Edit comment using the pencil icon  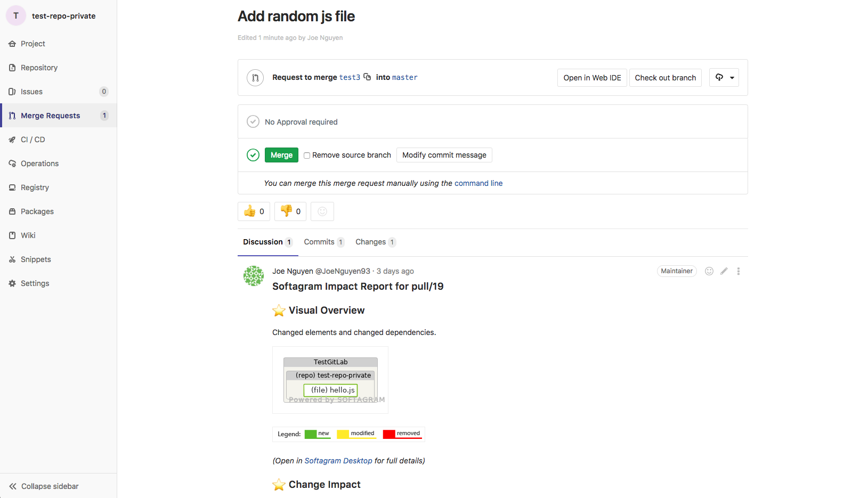pyautogui.click(x=724, y=271)
